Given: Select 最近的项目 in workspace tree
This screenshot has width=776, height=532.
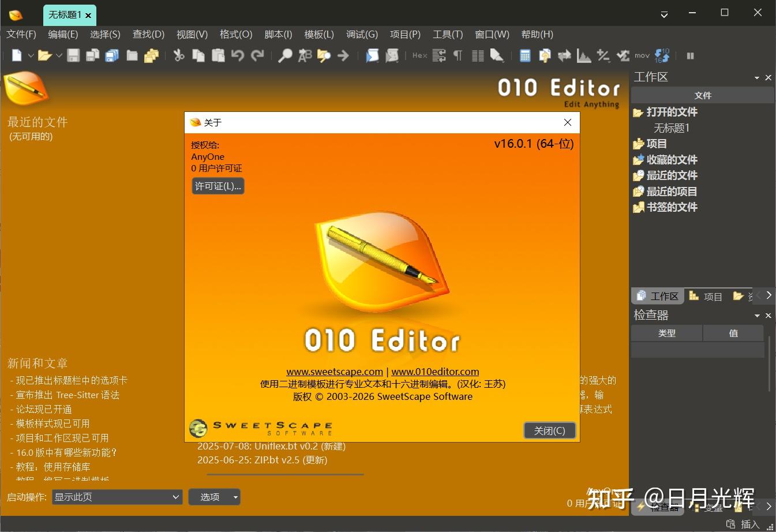Looking at the screenshot, I should pyautogui.click(x=672, y=191).
